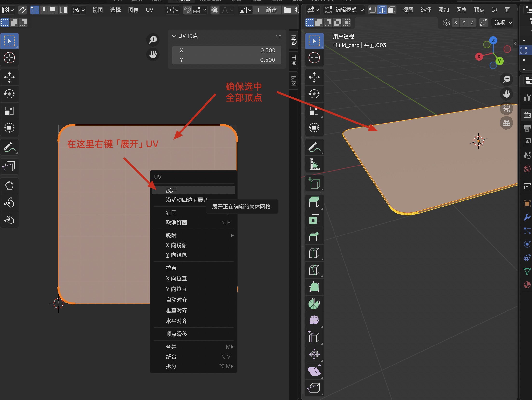Select the Spin tool in viewport

[314, 303]
